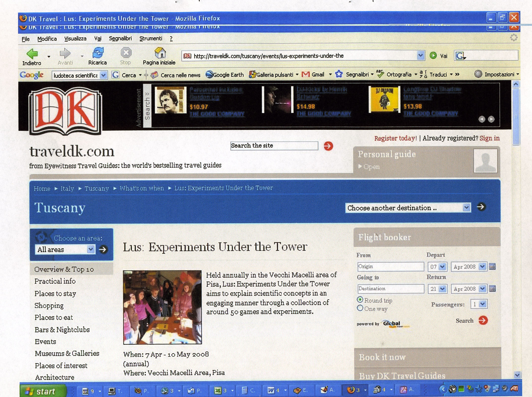Open Choose another destination dropdown
532x397 pixels.
[466, 207]
